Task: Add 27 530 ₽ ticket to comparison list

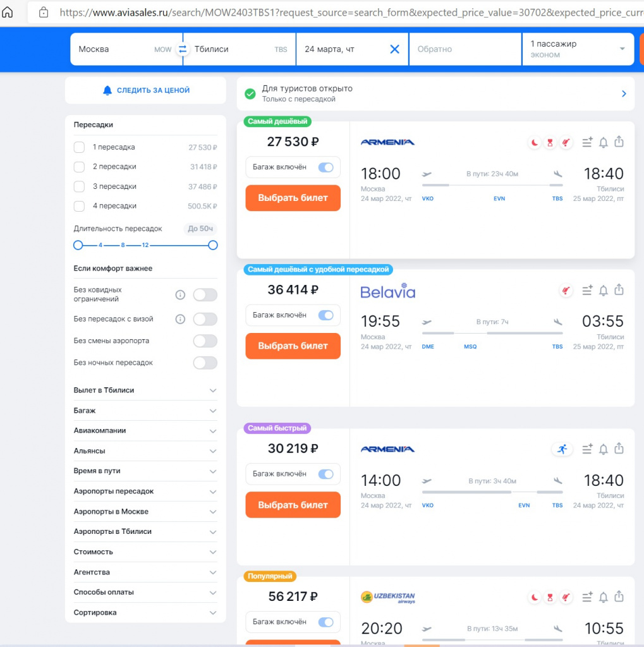Action: pyautogui.click(x=587, y=142)
